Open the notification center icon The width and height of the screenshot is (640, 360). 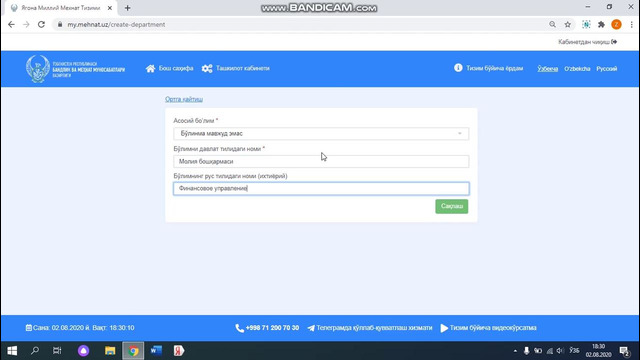pos(624,351)
